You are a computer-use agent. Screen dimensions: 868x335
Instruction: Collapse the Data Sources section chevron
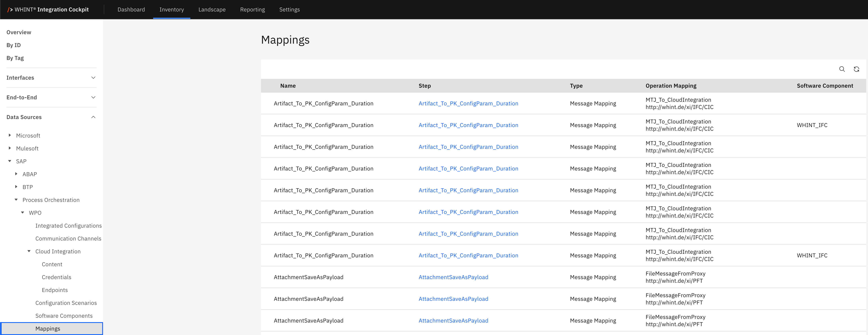[93, 117]
